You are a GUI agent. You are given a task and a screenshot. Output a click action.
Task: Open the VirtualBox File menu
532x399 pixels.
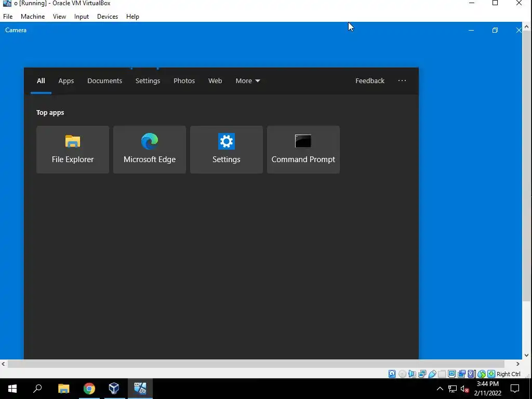8,16
